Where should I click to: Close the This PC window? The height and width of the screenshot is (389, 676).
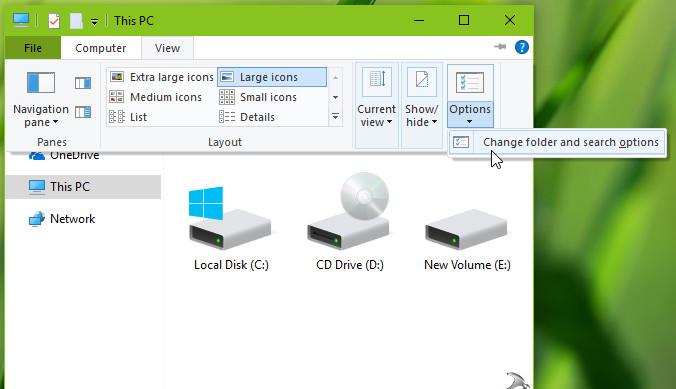click(510, 20)
